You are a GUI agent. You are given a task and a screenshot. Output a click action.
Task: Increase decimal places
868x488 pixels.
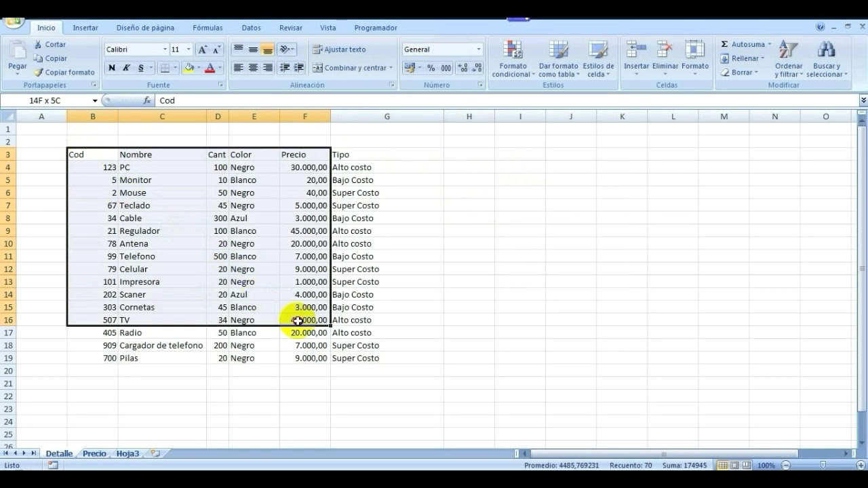click(462, 68)
